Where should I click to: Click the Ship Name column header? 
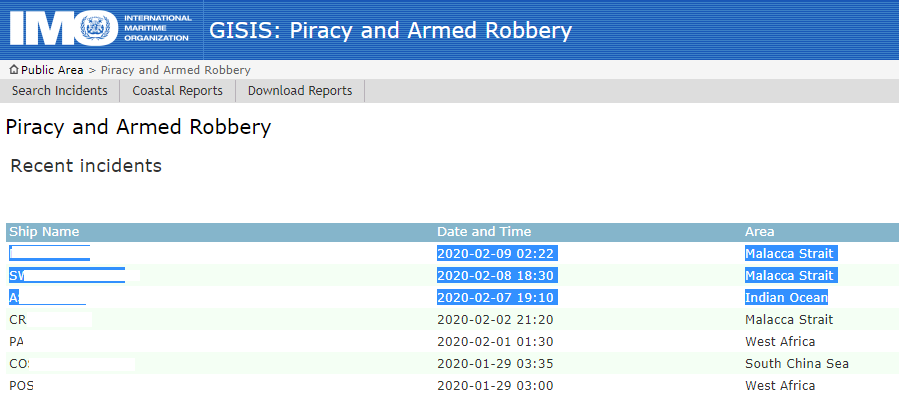click(x=44, y=232)
